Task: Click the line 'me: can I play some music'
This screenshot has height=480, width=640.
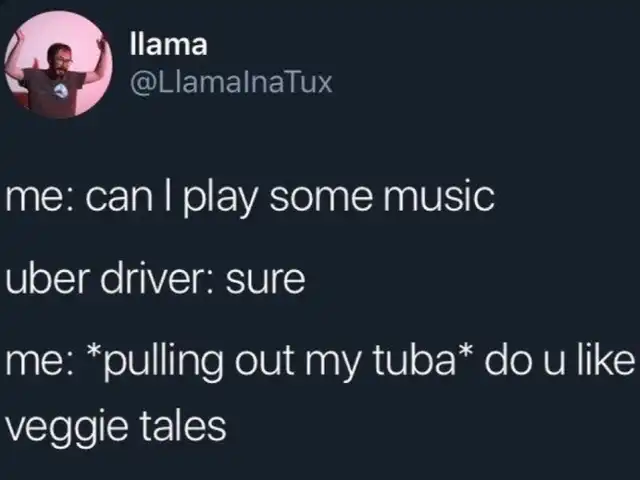Action: click(250, 198)
